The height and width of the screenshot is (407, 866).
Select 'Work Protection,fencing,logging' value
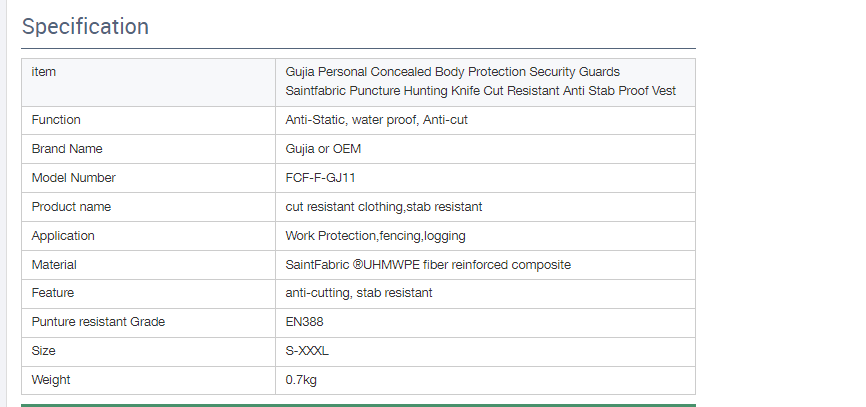(x=375, y=236)
